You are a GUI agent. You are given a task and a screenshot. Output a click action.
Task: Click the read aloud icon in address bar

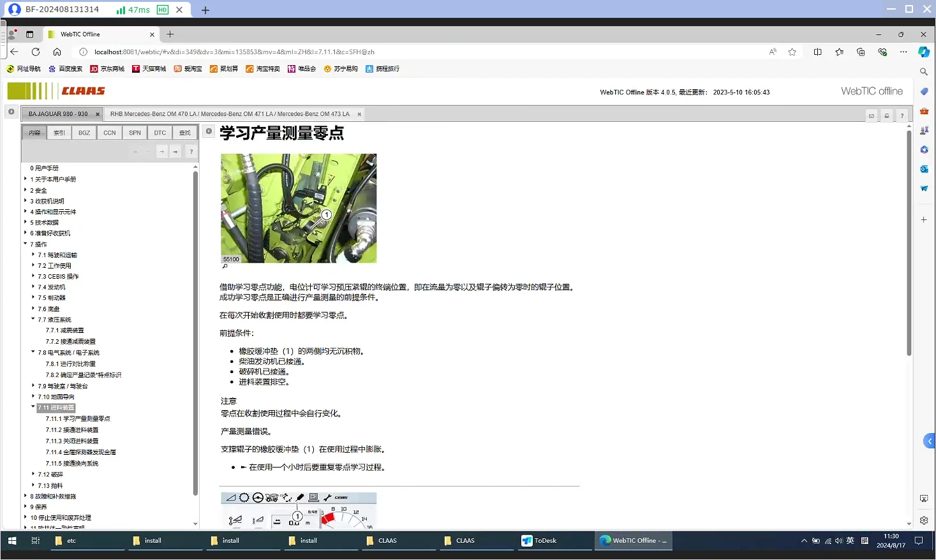click(x=773, y=52)
